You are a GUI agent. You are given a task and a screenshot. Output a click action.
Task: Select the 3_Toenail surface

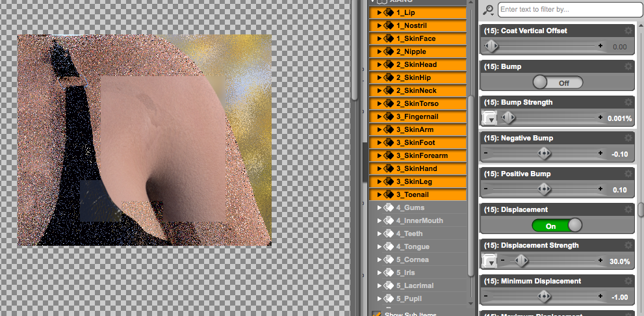418,194
